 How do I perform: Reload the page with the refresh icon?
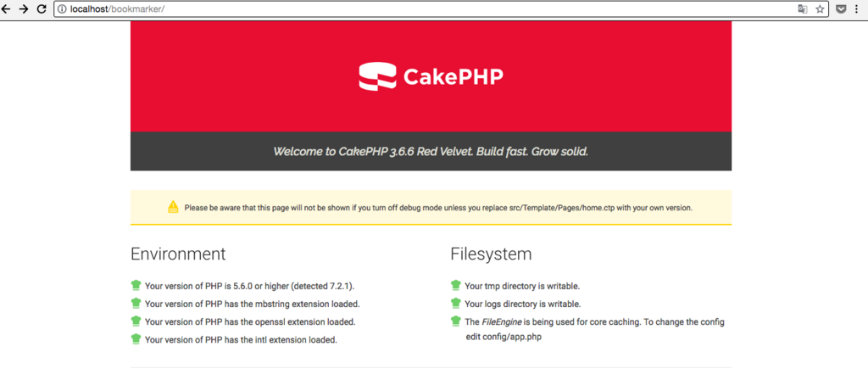(41, 8)
